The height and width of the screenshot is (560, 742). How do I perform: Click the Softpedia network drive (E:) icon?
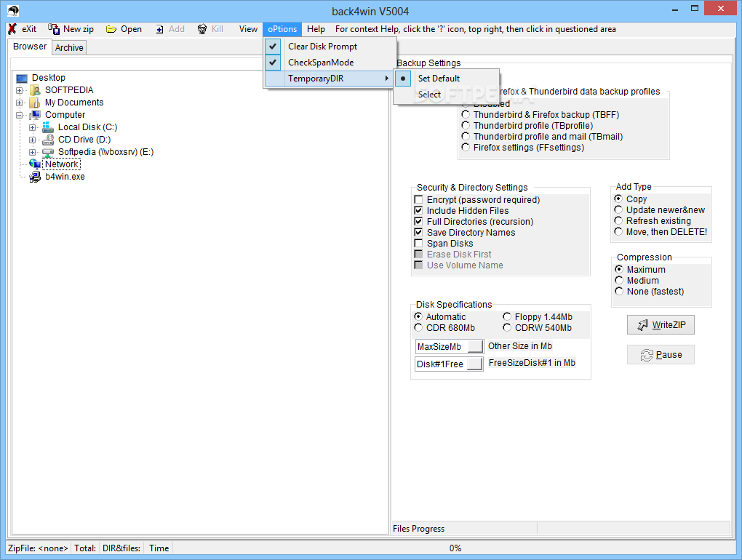click(48, 152)
